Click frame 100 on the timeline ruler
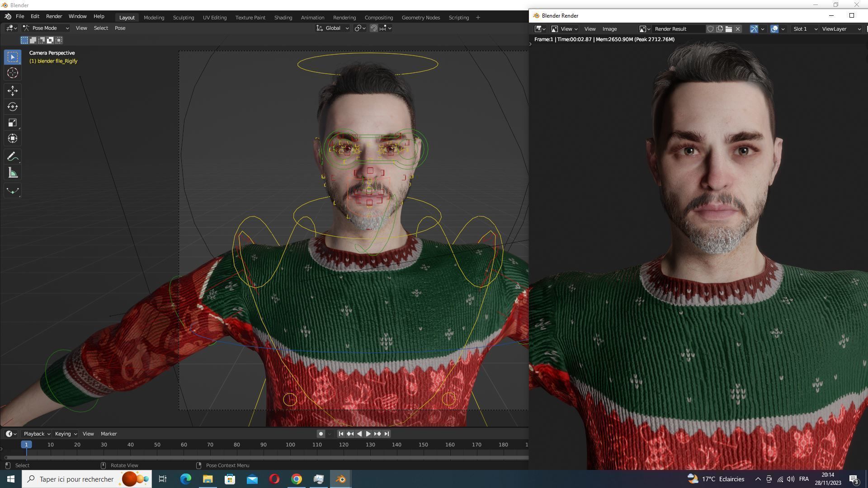Viewport: 868px width, 488px height. 290,445
